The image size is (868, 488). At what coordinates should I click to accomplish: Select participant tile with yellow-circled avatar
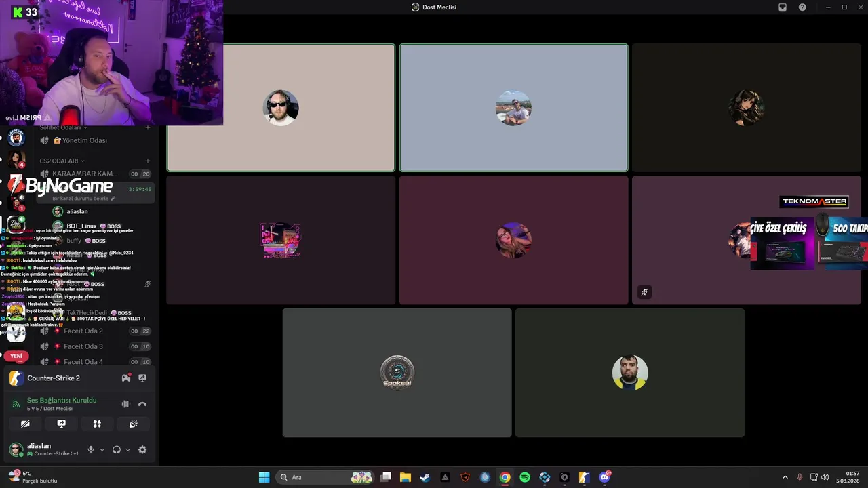point(630,373)
